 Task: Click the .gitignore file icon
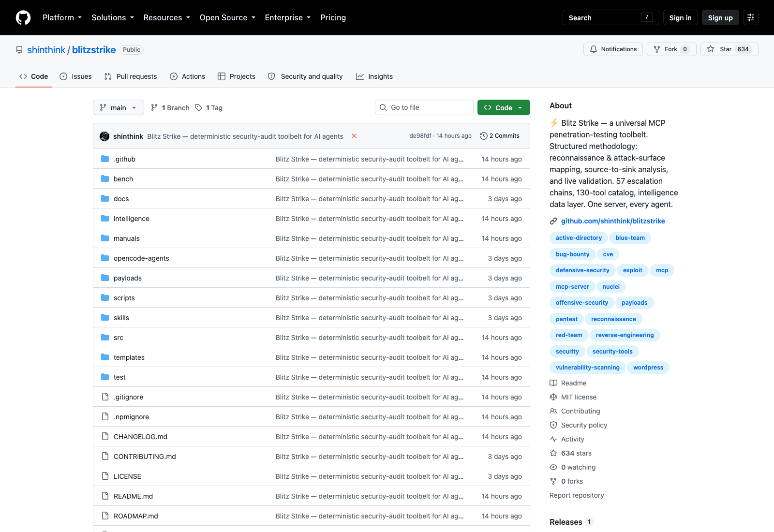click(x=105, y=397)
